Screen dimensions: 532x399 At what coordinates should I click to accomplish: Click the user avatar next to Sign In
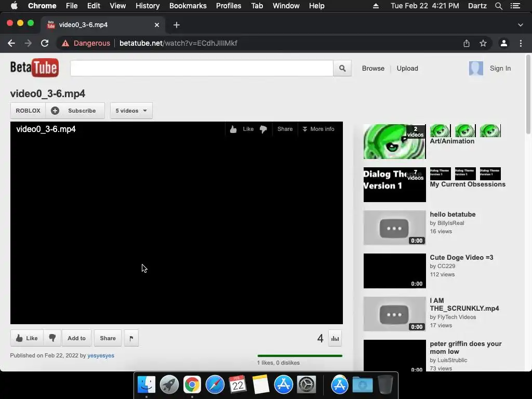(476, 68)
